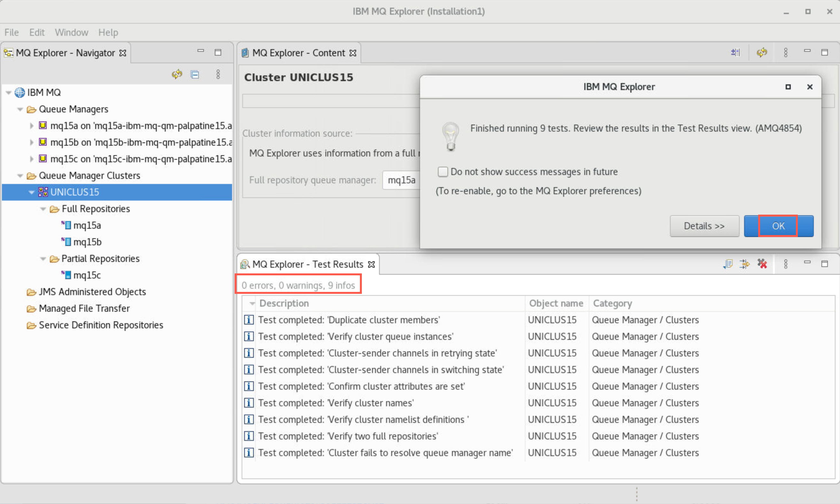Maximize the Test Results panel

825,264
